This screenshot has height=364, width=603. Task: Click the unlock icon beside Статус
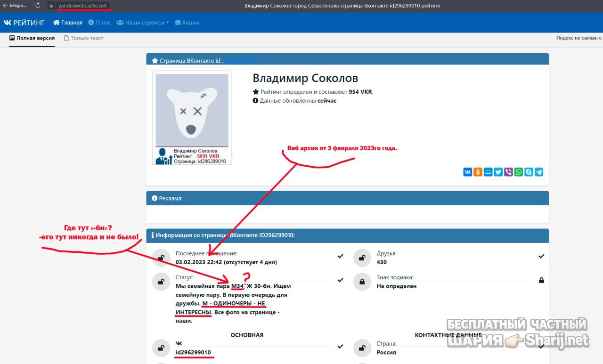[x=161, y=282]
